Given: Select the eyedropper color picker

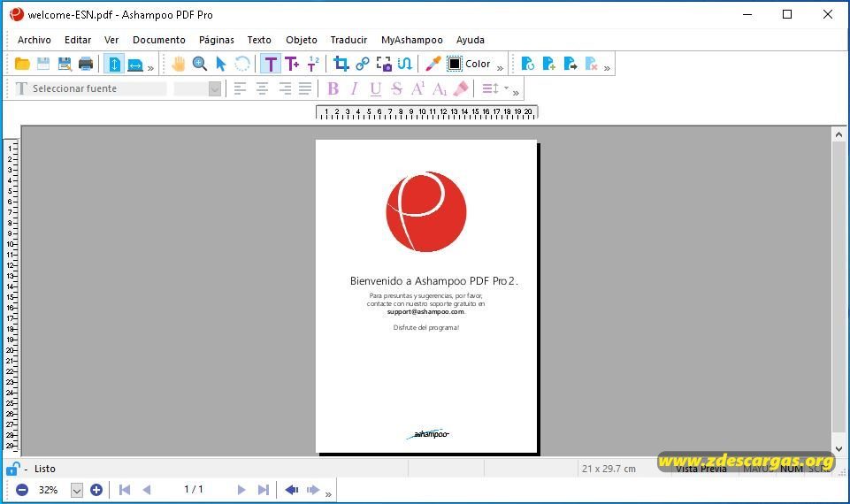Looking at the screenshot, I should tap(433, 64).
